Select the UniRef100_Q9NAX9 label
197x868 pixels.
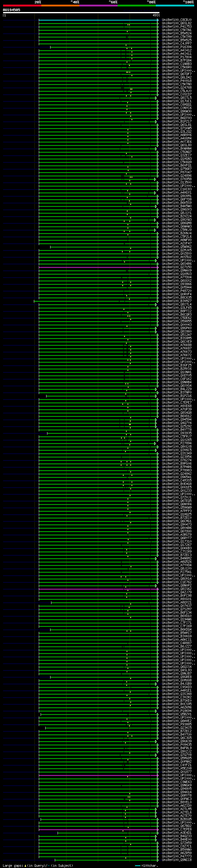click(177, 271)
